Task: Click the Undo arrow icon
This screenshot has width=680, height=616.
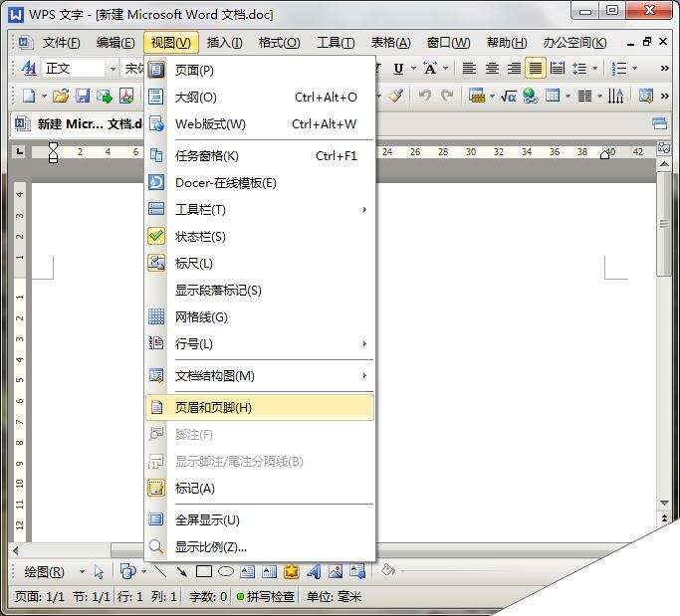Action: point(424,96)
